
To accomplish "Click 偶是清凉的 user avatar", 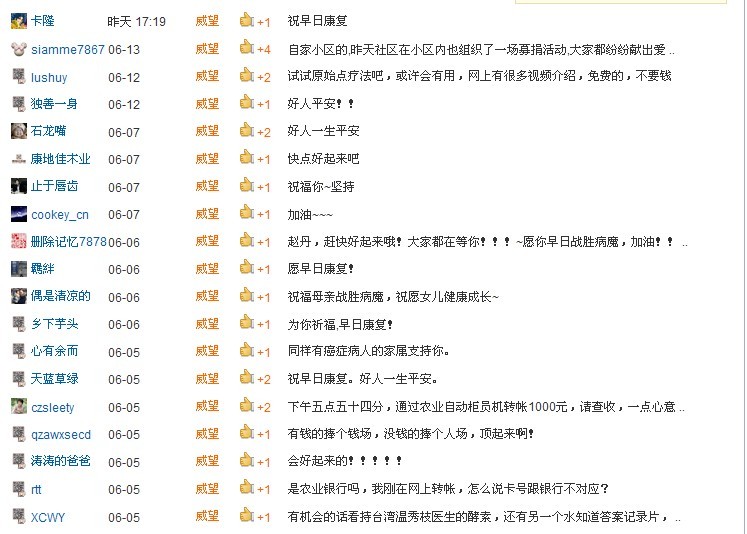I will coord(19,296).
